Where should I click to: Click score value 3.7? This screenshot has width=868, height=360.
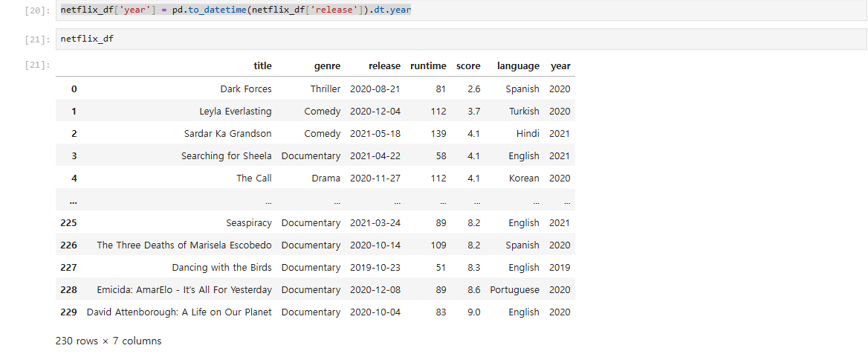(474, 112)
